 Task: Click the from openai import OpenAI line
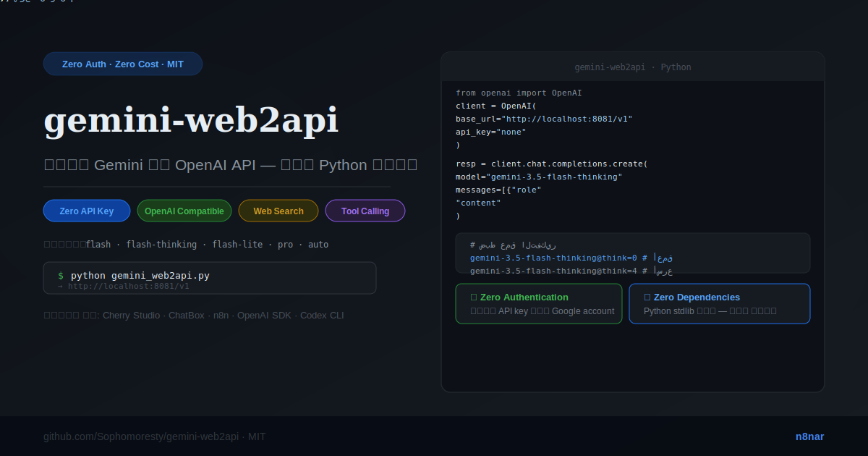click(519, 93)
